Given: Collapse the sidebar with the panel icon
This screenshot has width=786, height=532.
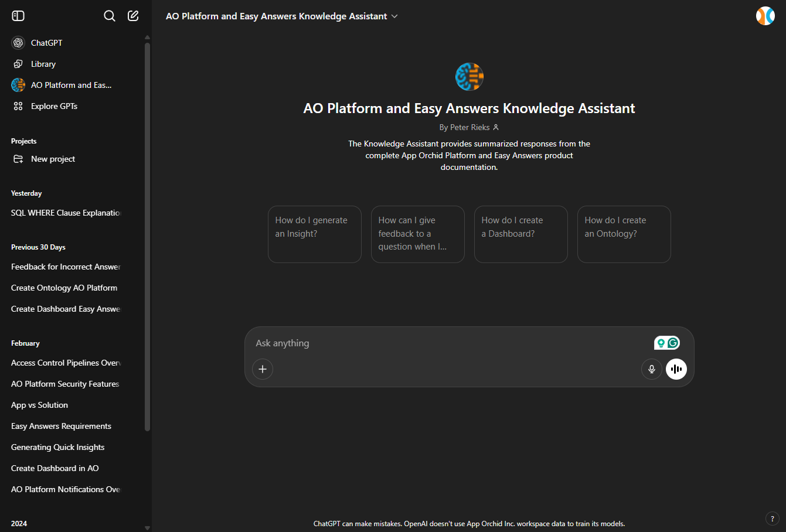Looking at the screenshot, I should coord(18,16).
